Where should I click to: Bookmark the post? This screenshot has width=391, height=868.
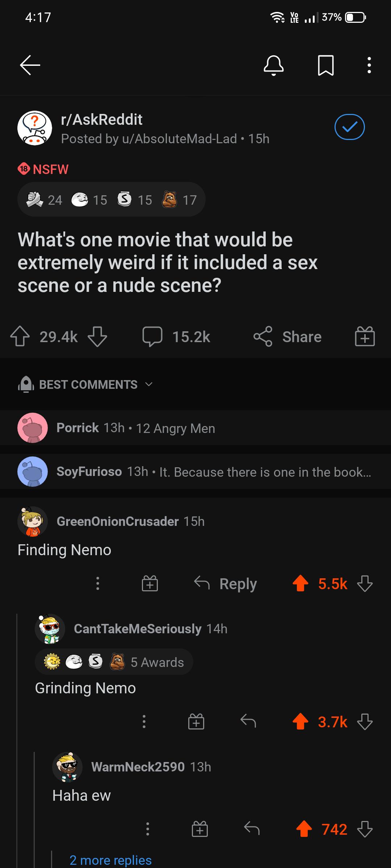tap(326, 65)
